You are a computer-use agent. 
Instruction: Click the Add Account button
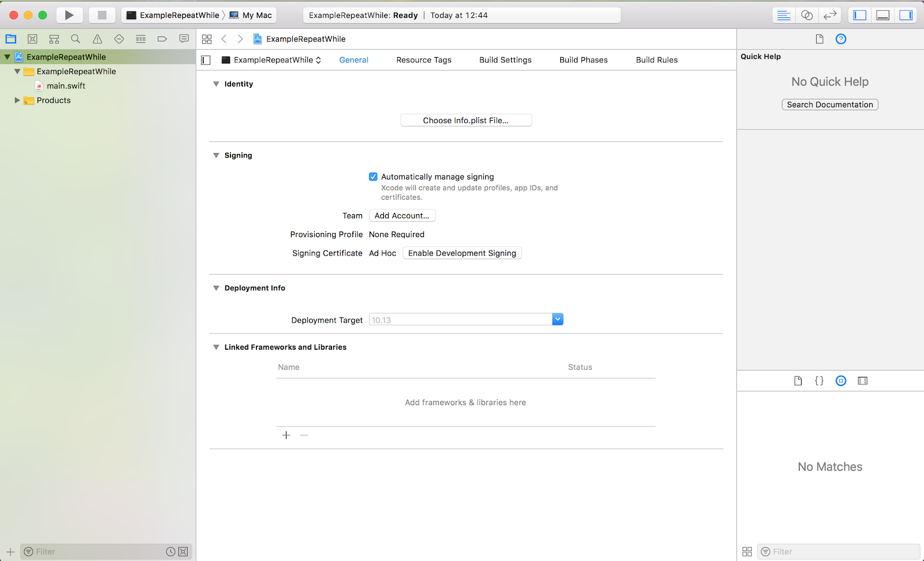(x=402, y=216)
